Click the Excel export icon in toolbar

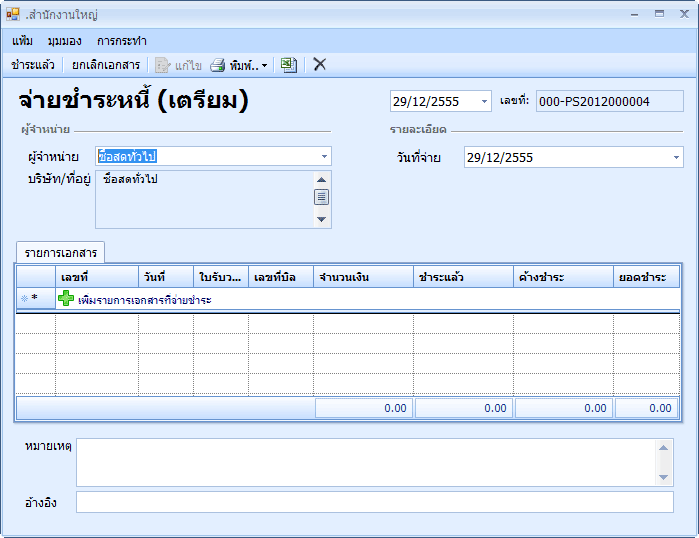(x=288, y=65)
